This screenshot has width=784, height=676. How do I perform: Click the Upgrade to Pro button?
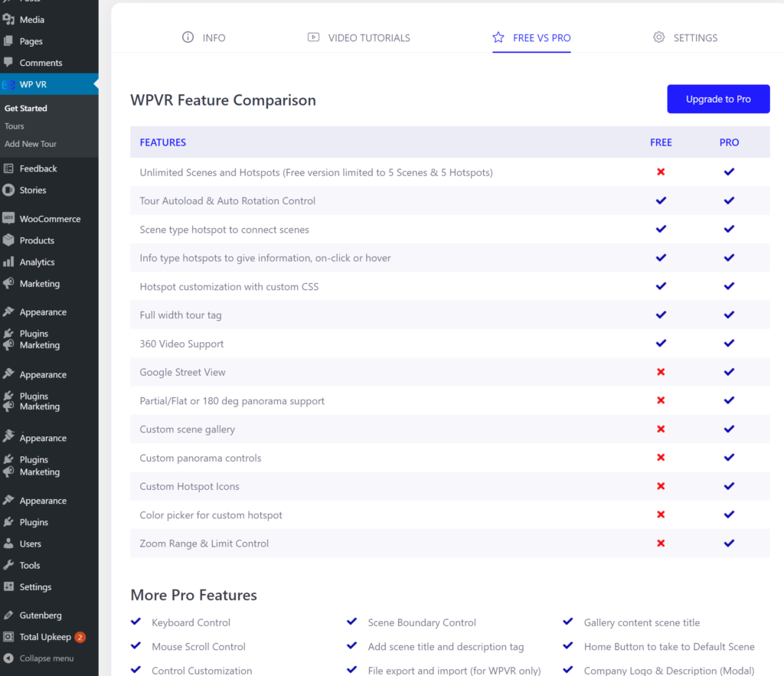point(717,99)
